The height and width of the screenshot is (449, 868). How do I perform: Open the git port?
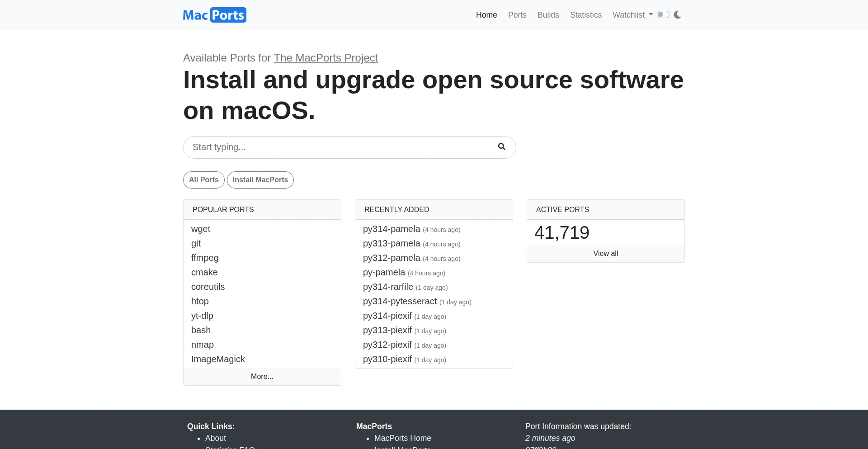[196, 243]
